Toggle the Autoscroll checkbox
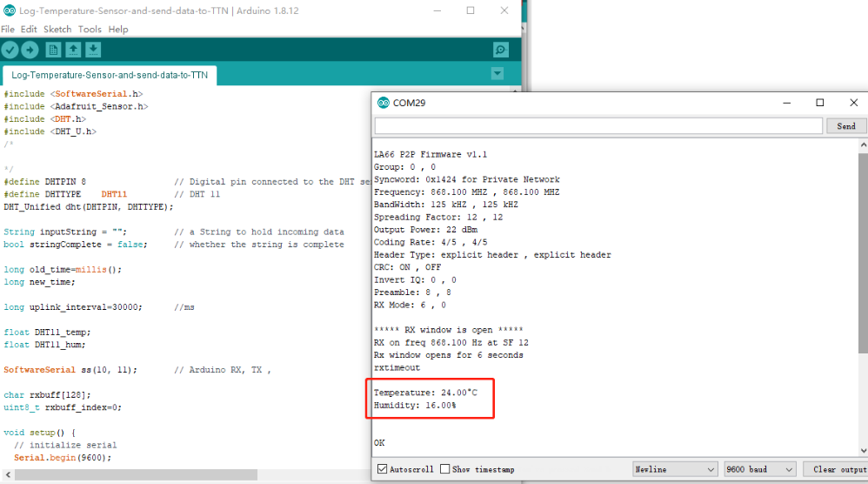Viewport: 868px width, 484px height. [x=382, y=469]
